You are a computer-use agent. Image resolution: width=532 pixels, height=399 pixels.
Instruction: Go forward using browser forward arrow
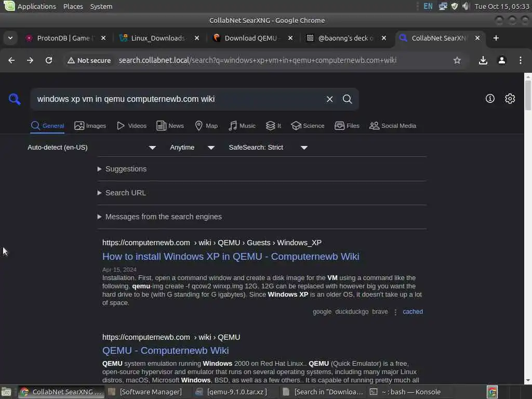click(x=30, y=60)
